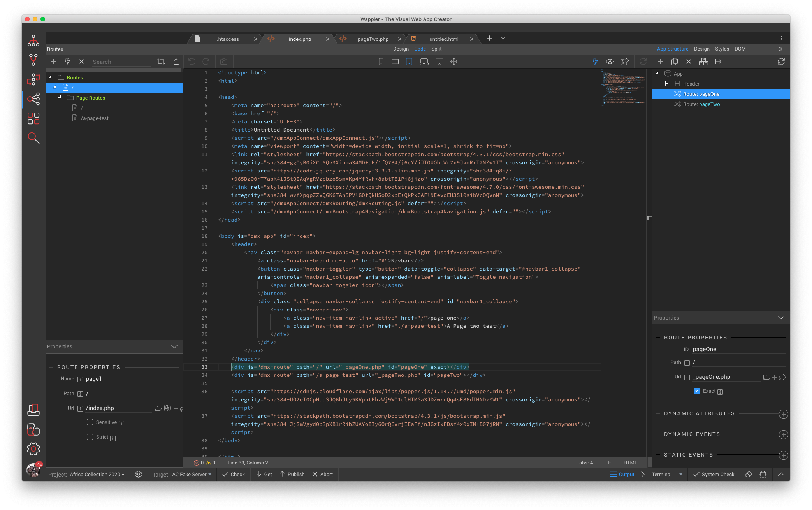
Task: Switch to Split view
Action: [x=436, y=49]
